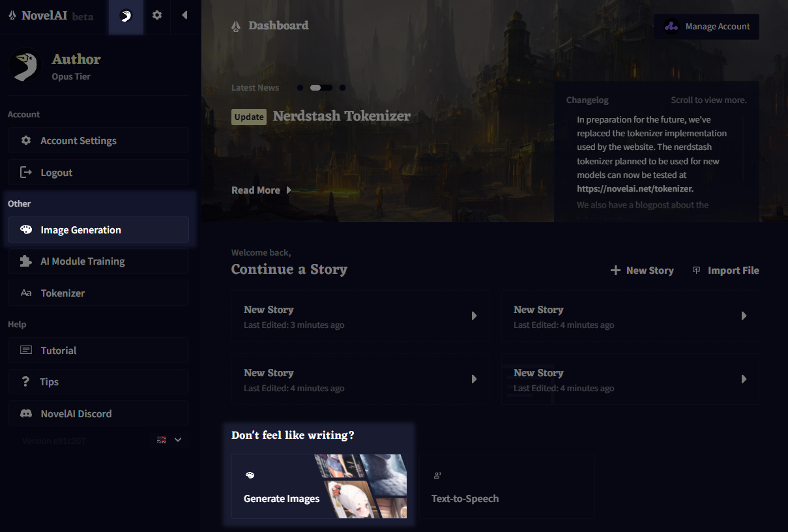Click the Logout door-arrow icon

[26, 172]
